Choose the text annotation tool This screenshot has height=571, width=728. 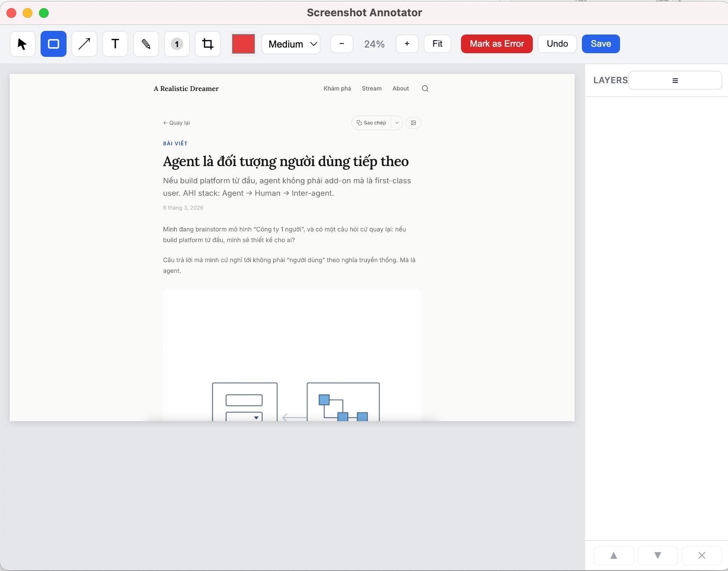point(115,43)
